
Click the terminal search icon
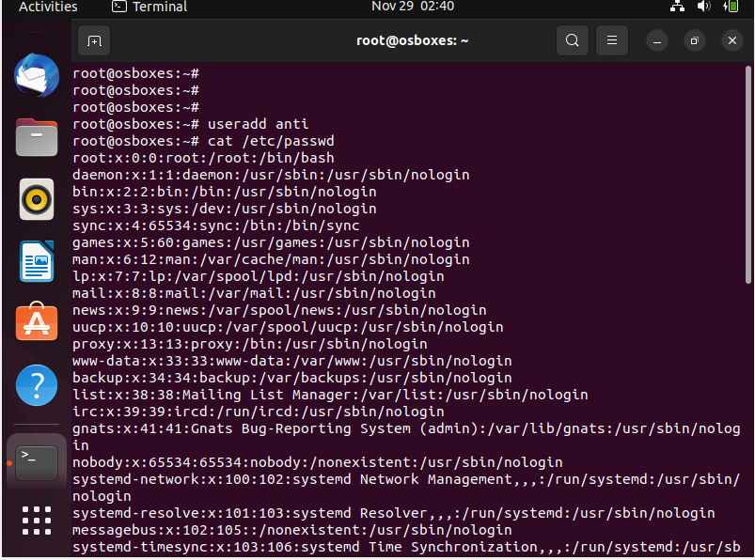tap(572, 40)
